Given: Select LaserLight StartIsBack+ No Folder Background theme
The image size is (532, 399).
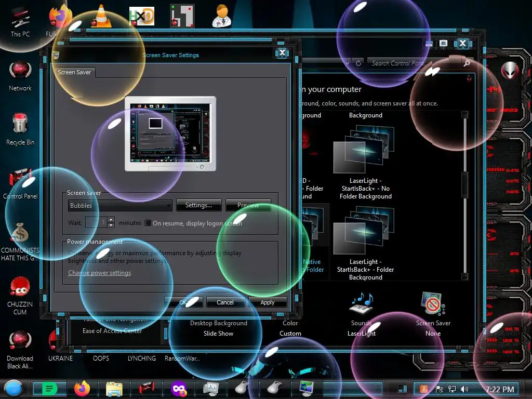Looking at the screenshot, I should tap(365, 163).
